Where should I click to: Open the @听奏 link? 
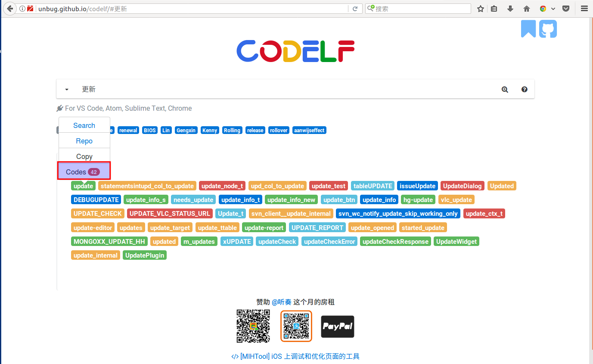(282, 302)
